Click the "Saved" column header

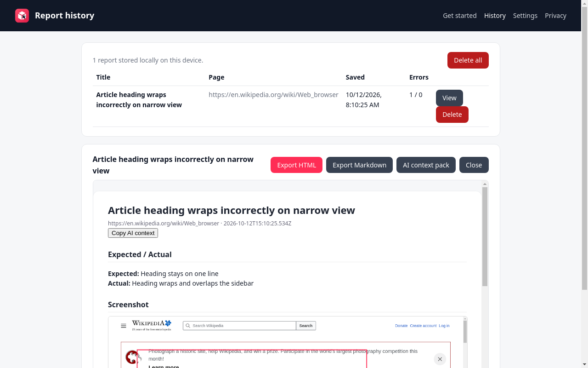(355, 77)
